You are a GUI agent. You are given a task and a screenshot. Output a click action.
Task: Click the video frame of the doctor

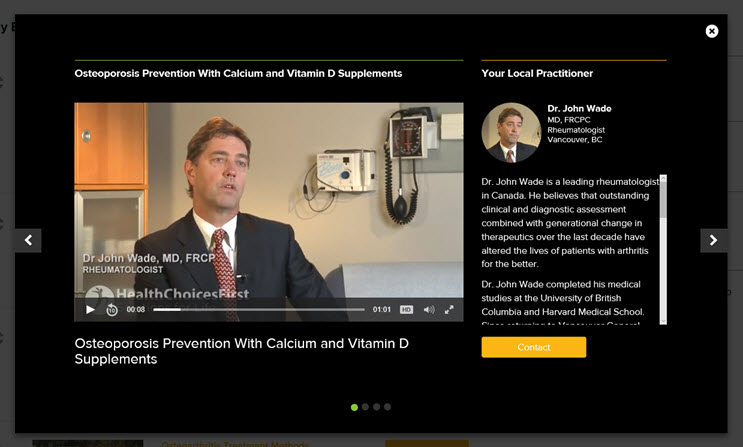click(269, 200)
